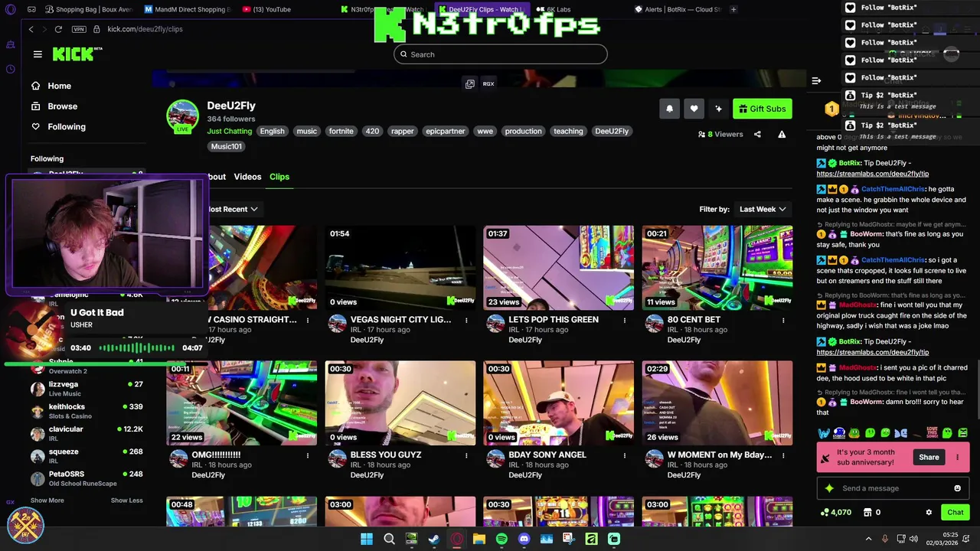Image resolution: width=980 pixels, height=551 pixels.
Task: Share the channel via share icon
Action: pos(757,135)
